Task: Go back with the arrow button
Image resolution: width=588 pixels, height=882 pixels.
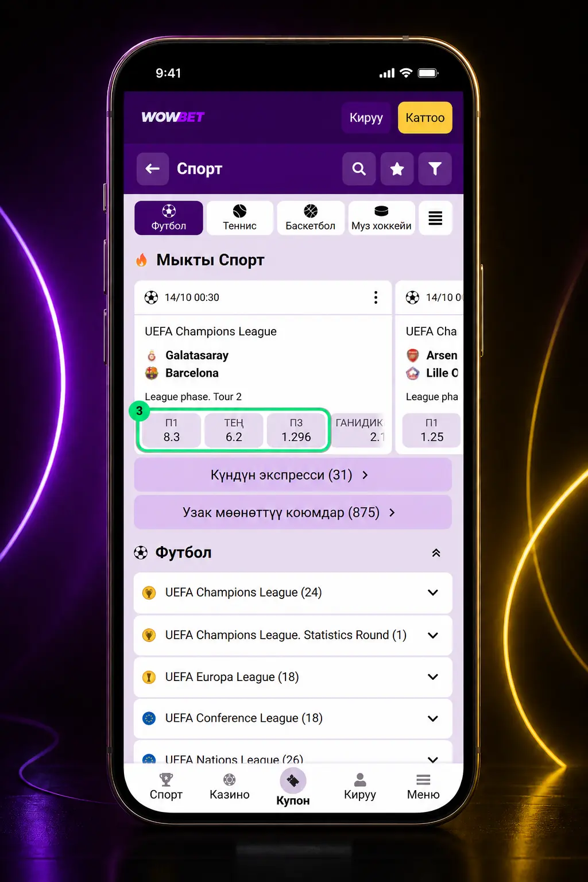Action: [153, 169]
